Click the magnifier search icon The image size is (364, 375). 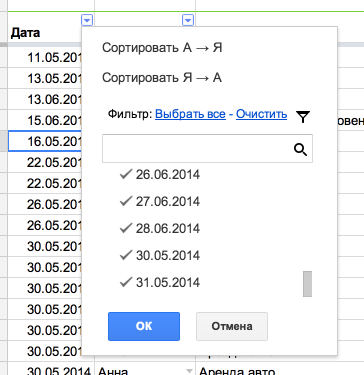(300, 150)
